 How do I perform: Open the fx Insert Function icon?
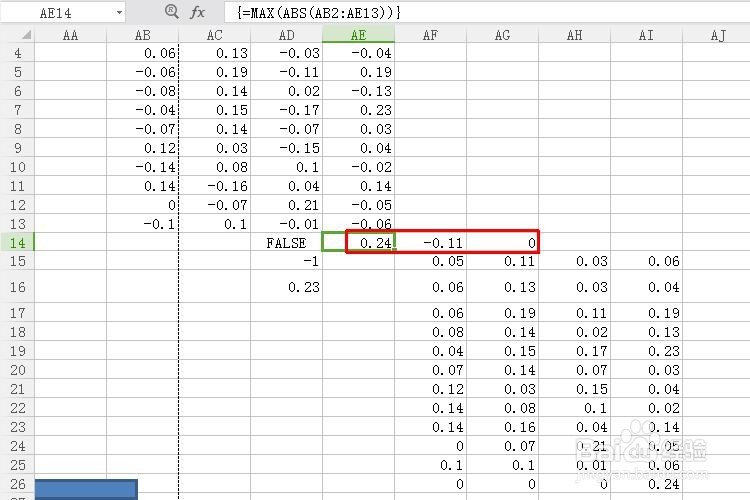click(x=198, y=12)
